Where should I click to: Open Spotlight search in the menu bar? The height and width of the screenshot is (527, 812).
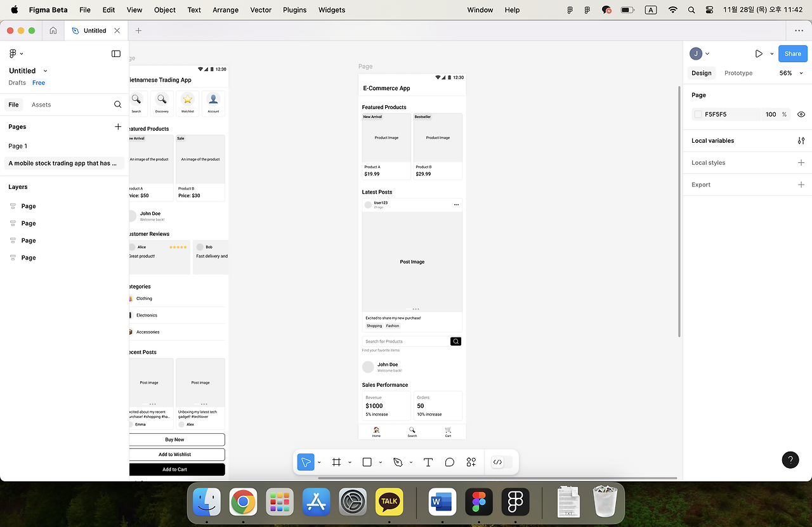(691, 10)
